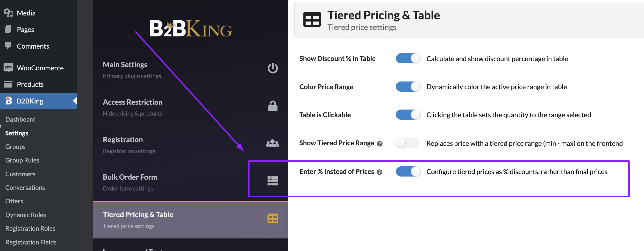
Task: Click the Main Settings power icon
Action: tap(272, 68)
